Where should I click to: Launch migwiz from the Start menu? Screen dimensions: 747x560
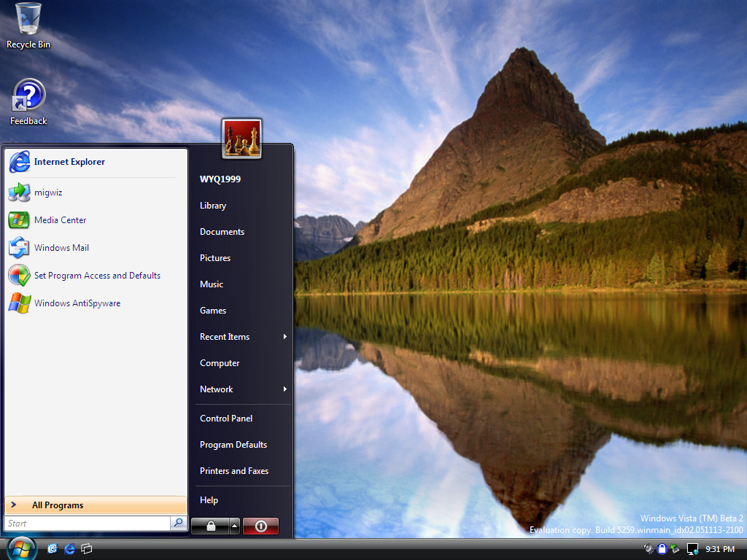click(x=96, y=192)
